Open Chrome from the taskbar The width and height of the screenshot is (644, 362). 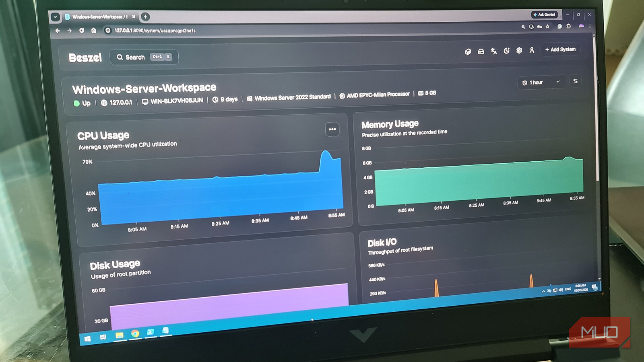(x=135, y=333)
